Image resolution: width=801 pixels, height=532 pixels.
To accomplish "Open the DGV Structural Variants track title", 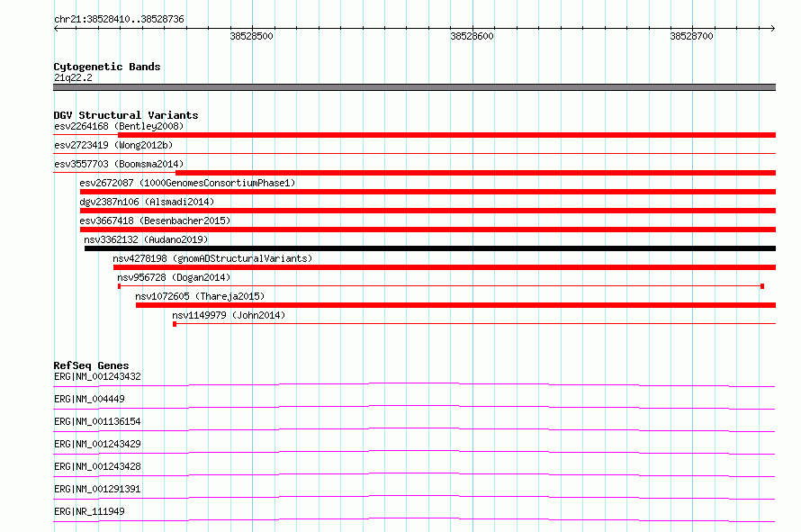I will click(126, 115).
